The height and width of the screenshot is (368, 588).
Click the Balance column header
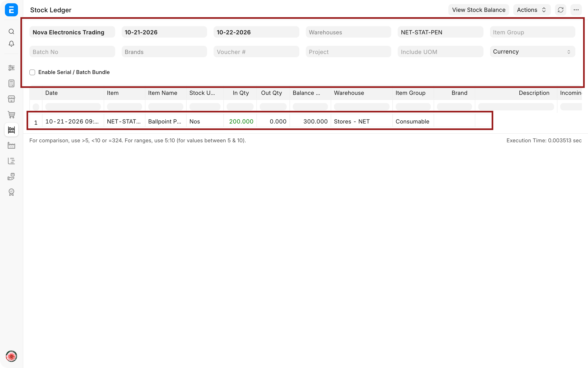[x=310, y=93]
